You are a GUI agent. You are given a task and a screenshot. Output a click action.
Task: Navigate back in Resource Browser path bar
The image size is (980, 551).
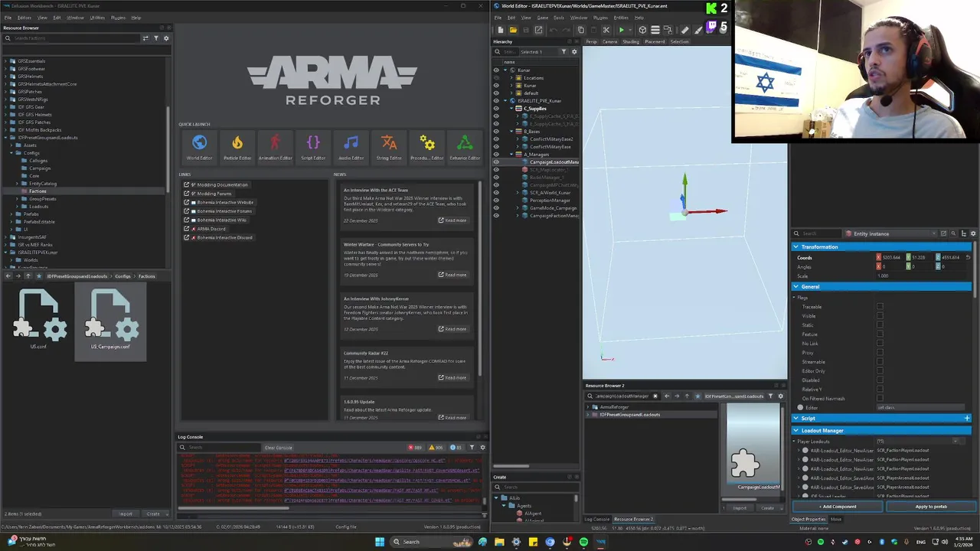coord(8,276)
